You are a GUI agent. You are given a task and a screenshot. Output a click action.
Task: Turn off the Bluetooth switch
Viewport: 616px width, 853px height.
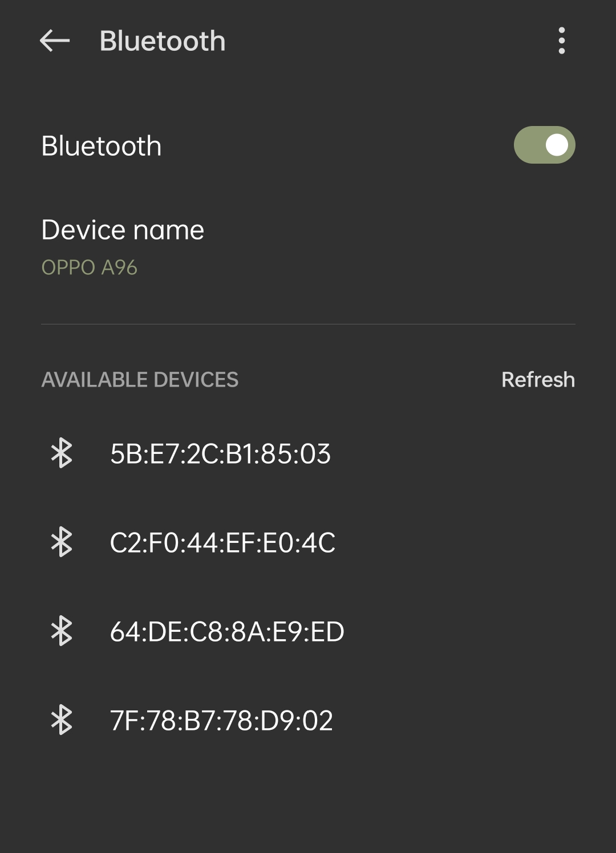(545, 145)
